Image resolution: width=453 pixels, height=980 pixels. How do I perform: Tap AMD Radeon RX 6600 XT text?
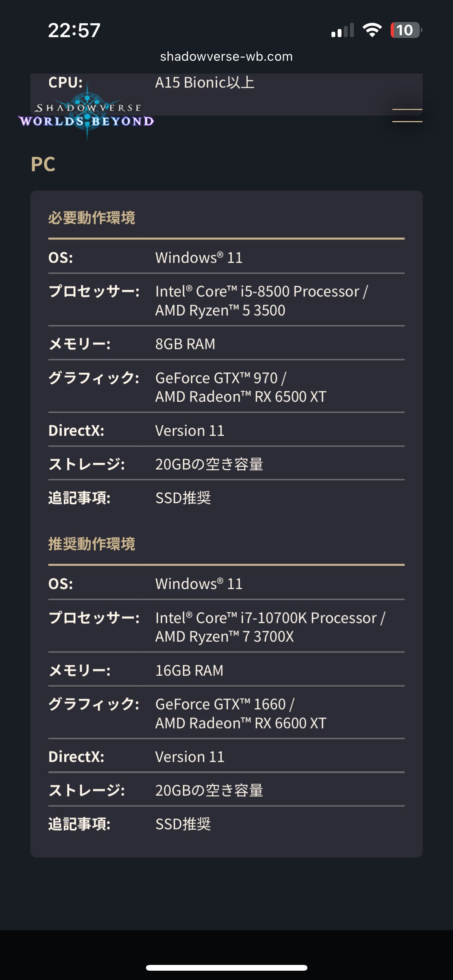point(241,723)
